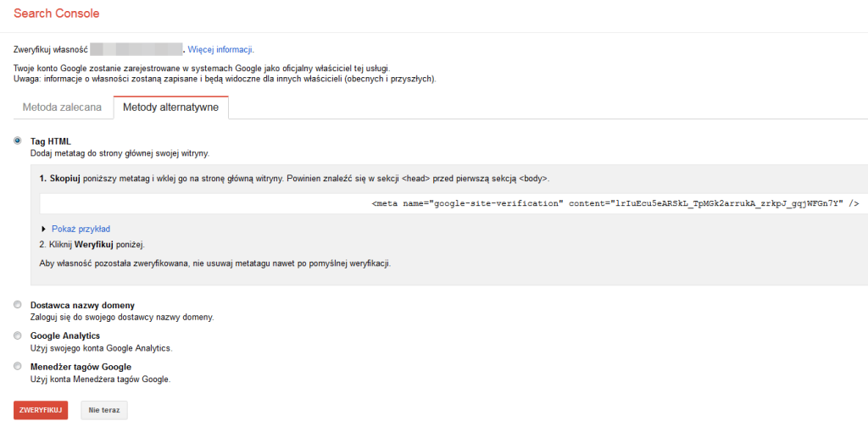Click the Tag HTML method label

click(x=50, y=141)
